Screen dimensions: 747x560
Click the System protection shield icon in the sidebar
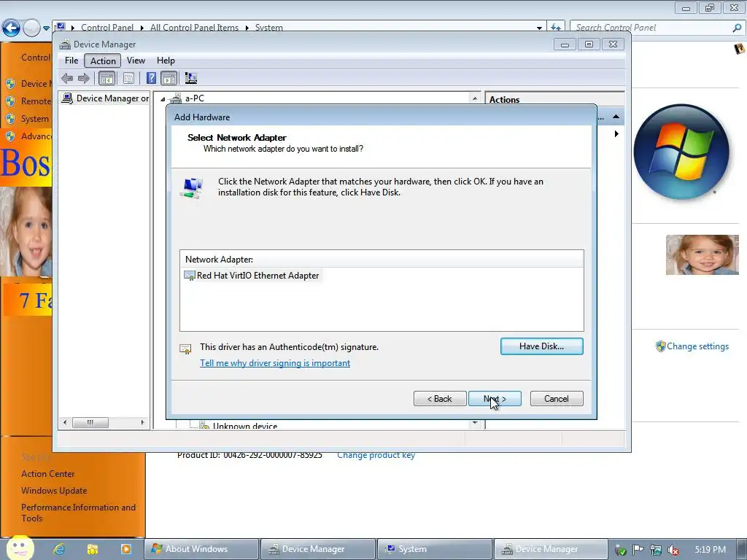[x=10, y=119]
